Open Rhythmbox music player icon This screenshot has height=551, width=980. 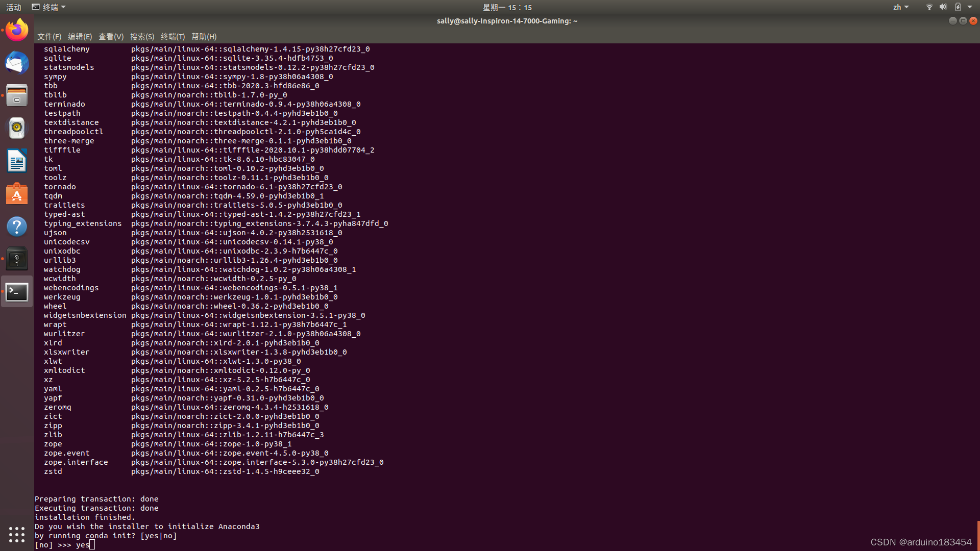17,128
